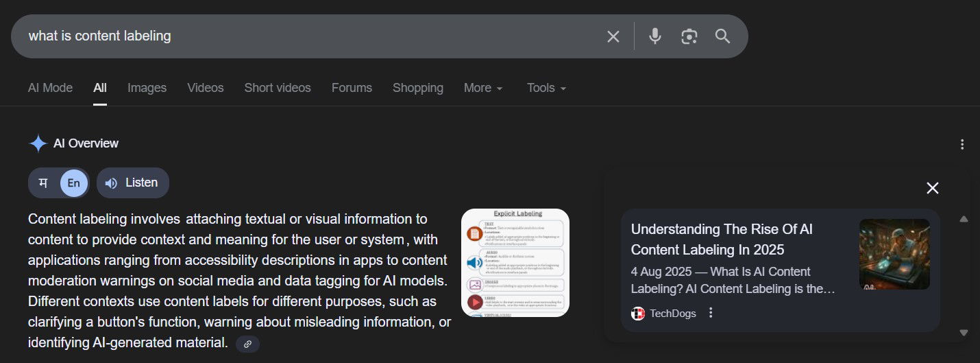This screenshot has width=980, height=363.
Task: Submit search with magnifying glass icon
Action: [722, 36]
